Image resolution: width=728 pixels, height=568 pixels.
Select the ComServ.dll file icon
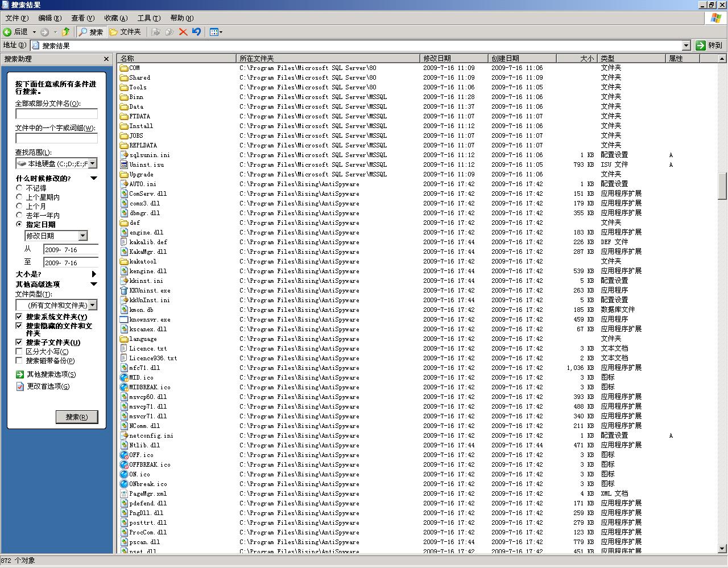click(x=124, y=194)
